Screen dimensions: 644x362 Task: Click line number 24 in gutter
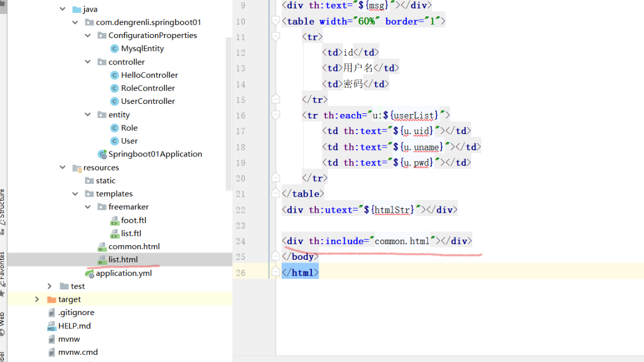241,241
